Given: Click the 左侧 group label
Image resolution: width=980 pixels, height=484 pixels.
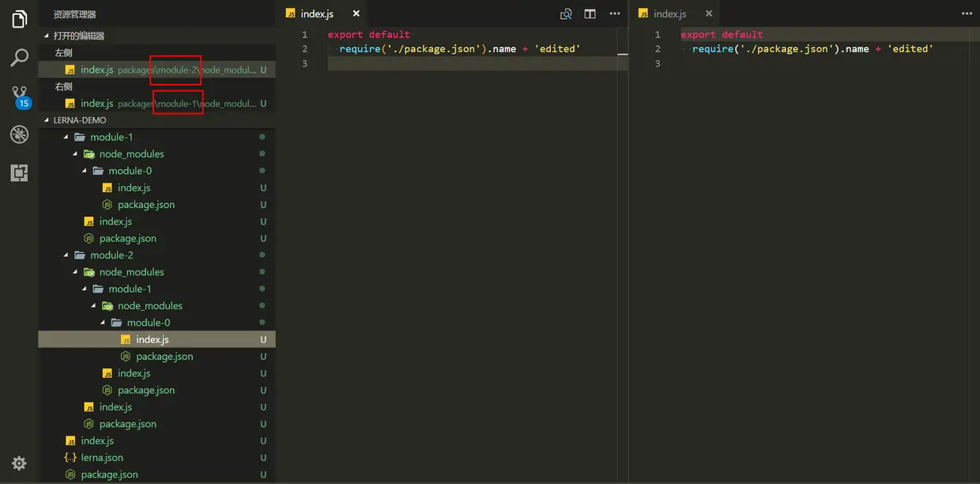Looking at the screenshot, I should (63, 53).
